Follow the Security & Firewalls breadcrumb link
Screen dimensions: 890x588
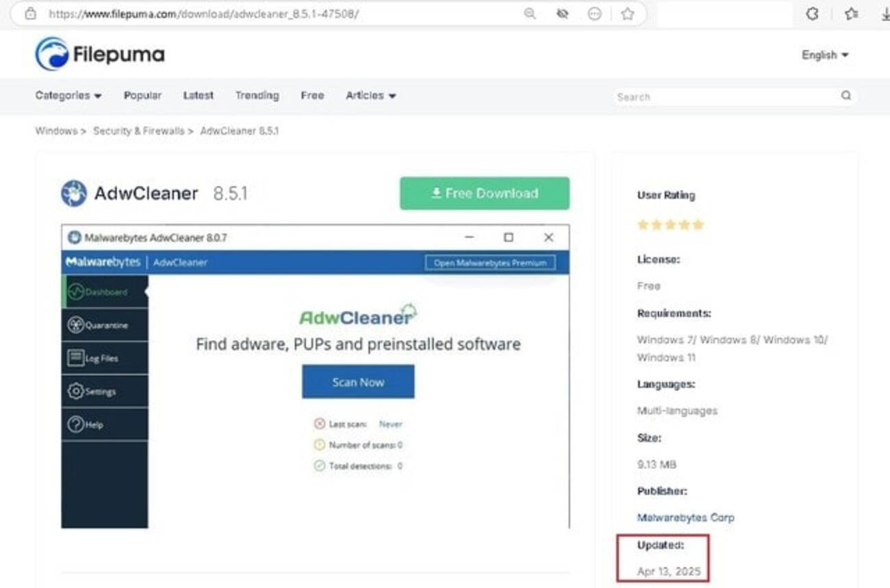coord(139,131)
